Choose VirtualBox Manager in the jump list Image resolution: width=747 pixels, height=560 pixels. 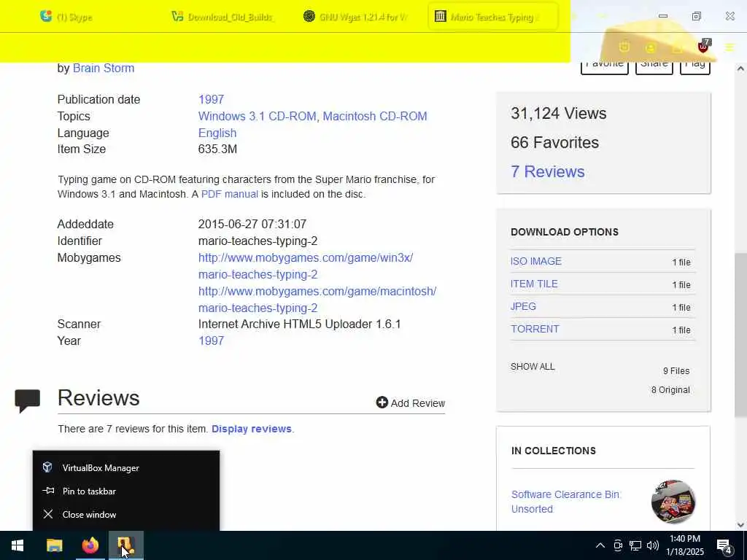[x=125, y=467]
